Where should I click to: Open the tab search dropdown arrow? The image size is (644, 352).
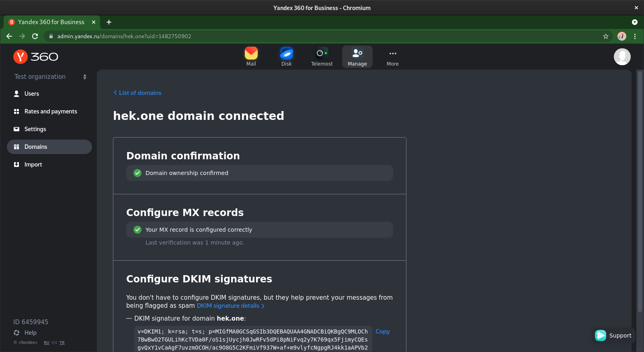[x=635, y=22]
